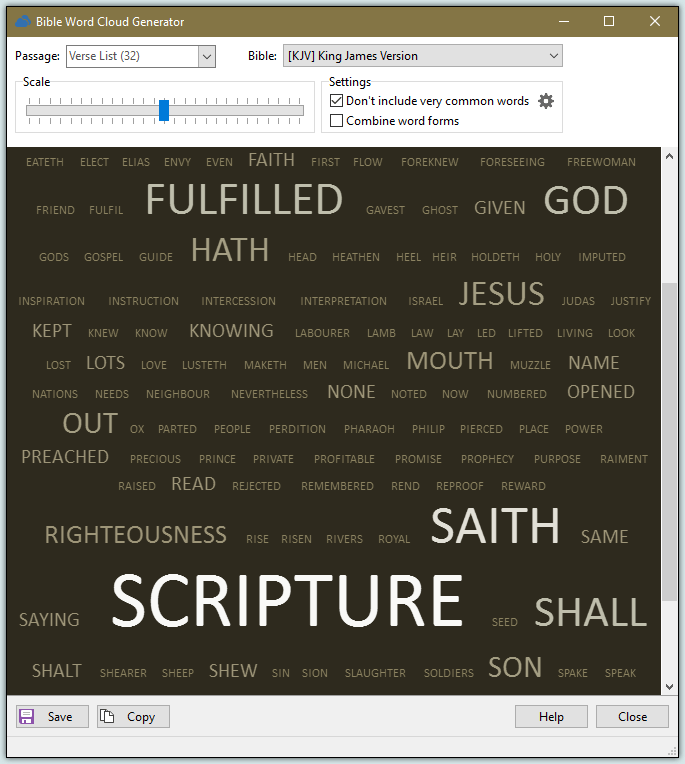
Task: Click the word PROPHECY in the cloud
Action: click(487, 459)
